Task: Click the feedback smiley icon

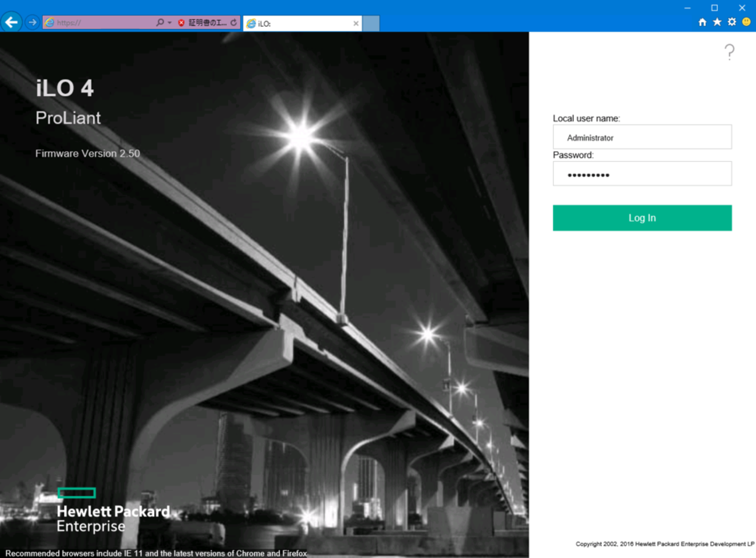Action: pos(746,22)
